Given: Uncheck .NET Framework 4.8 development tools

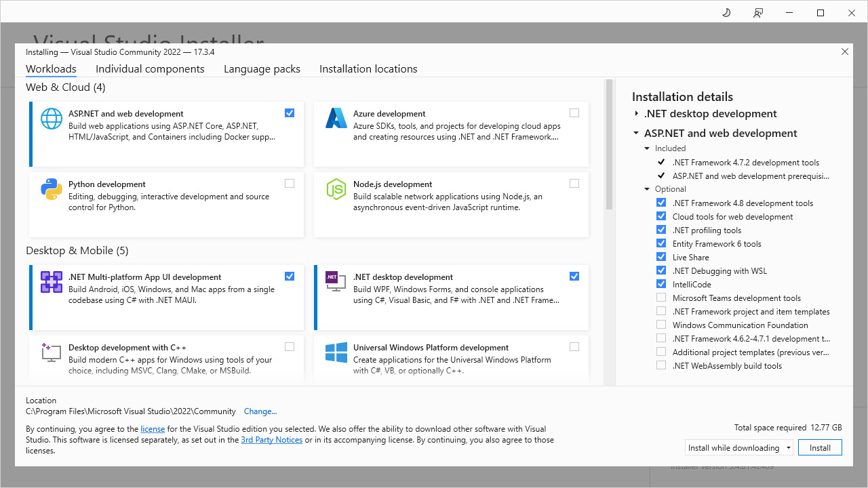Looking at the screenshot, I should coord(661,203).
